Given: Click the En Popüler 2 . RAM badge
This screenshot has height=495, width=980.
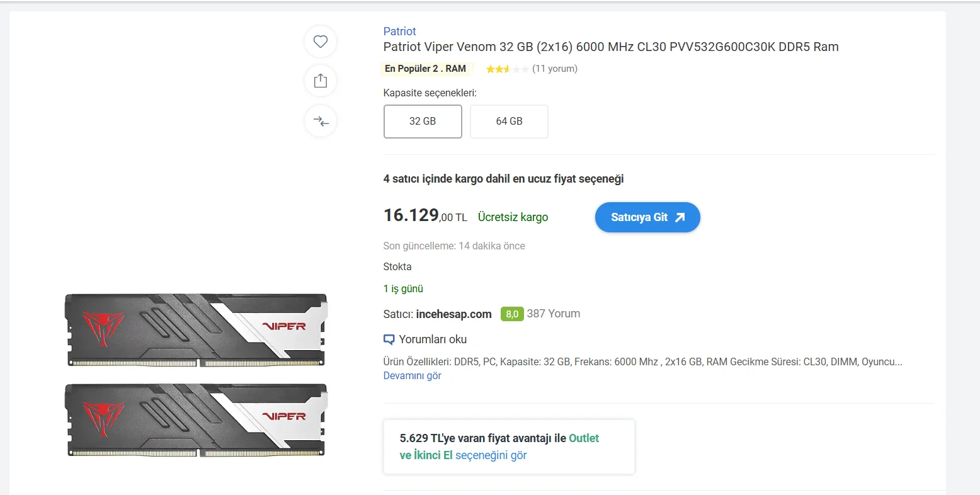Looking at the screenshot, I should (x=426, y=69).
